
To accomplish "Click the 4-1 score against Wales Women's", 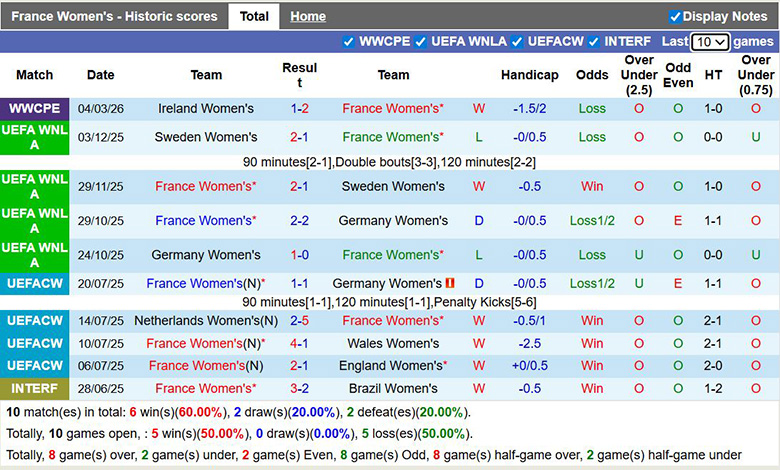I will point(299,343).
